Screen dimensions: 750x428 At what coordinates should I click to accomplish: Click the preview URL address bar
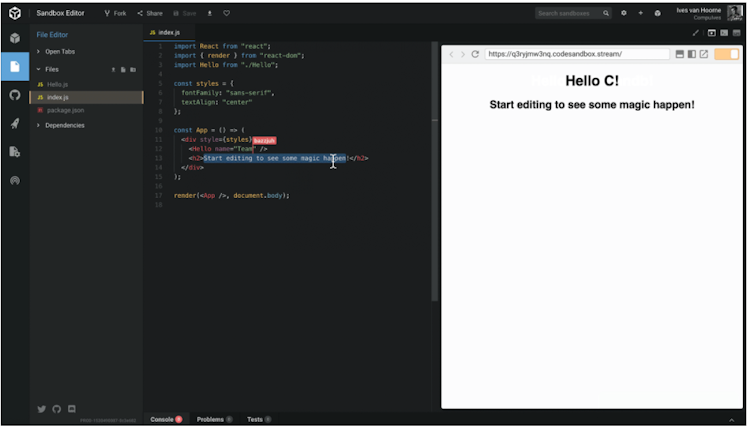(577, 55)
